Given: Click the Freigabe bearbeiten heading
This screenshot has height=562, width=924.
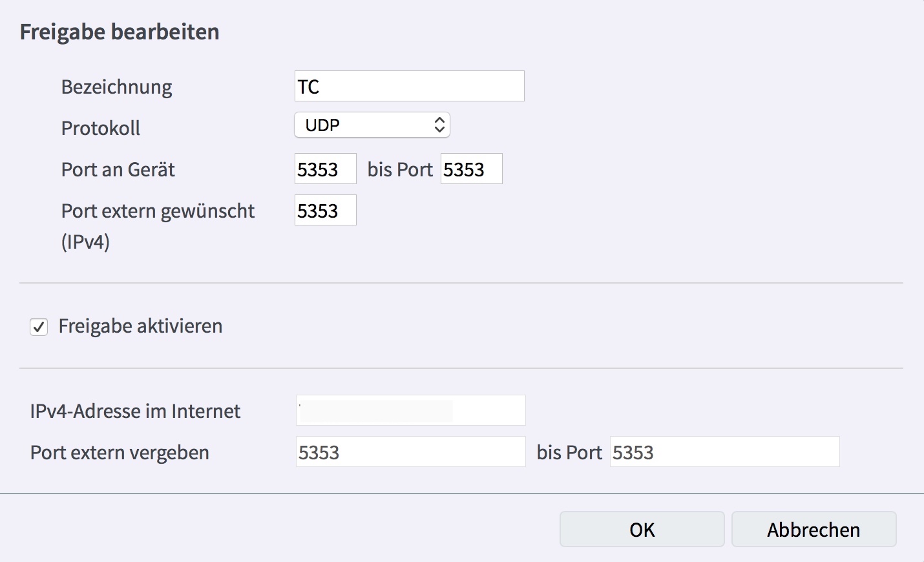Looking at the screenshot, I should point(120,32).
